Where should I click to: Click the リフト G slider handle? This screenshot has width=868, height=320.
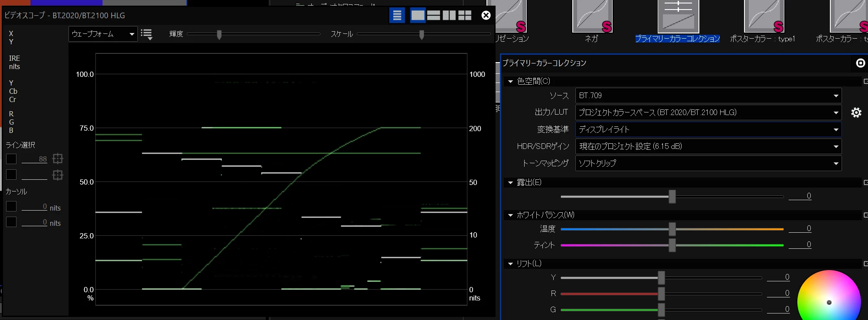click(661, 310)
